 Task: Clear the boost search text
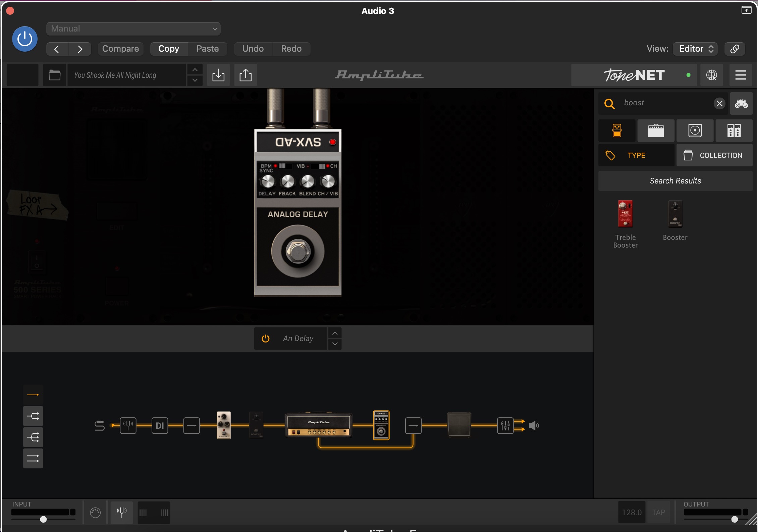(x=719, y=103)
